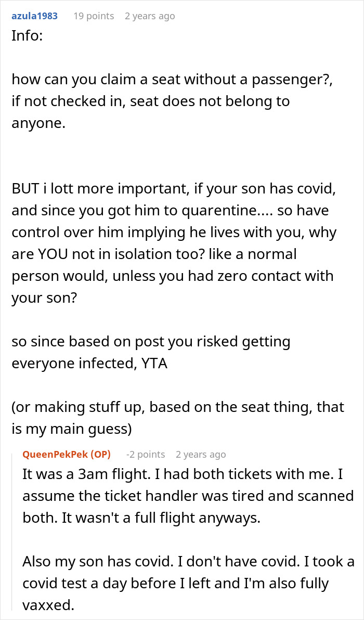Viewport: 364px width, 620px height.
Task: Click the parenthetical 'or making stuff up' paragraph
Action: [x=177, y=406]
